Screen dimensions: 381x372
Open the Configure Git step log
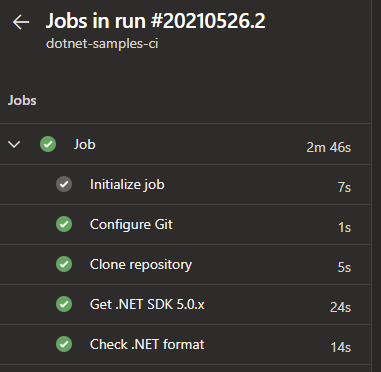[185, 224]
